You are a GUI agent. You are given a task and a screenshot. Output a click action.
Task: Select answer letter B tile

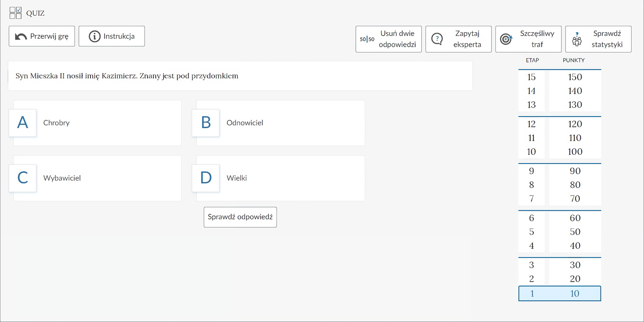click(x=206, y=123)
